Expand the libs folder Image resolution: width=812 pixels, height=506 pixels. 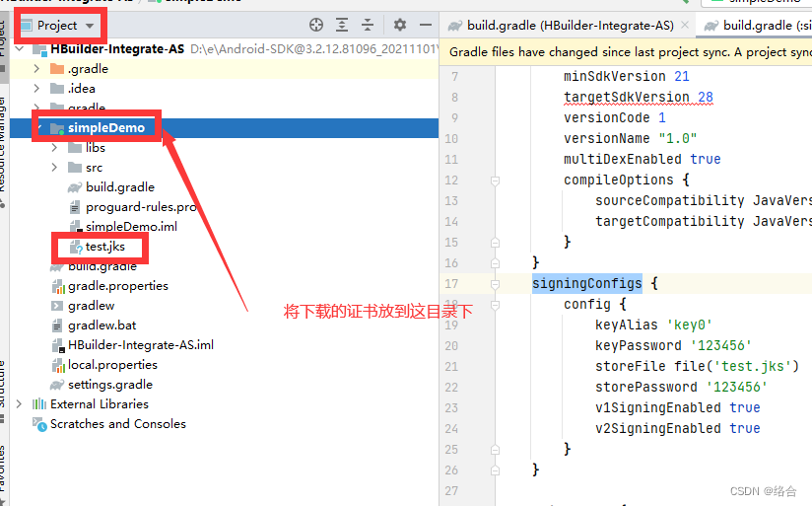pos(54,148)
